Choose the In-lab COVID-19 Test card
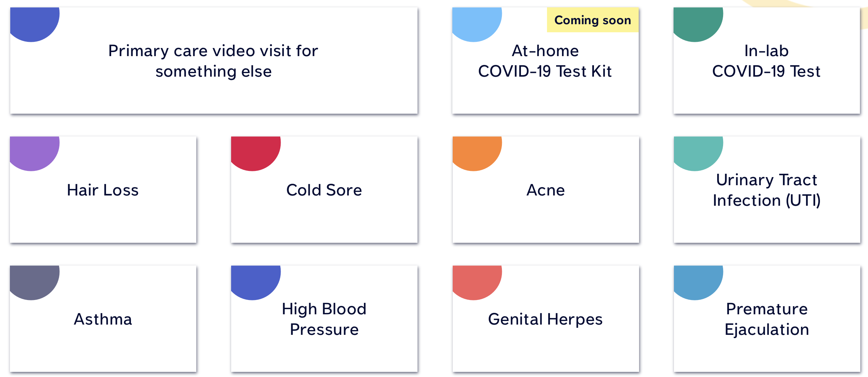Screen dimensions: 868x377 point(766,61)
